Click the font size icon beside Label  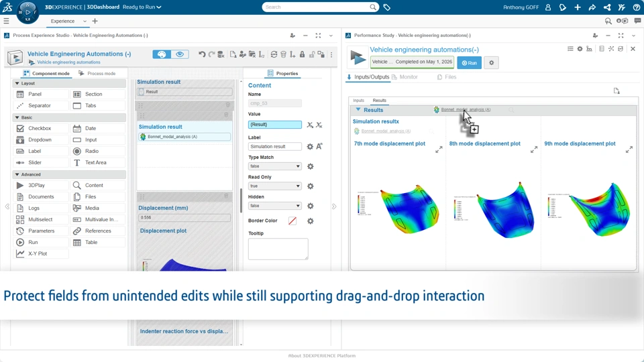(x=319, y=146)
